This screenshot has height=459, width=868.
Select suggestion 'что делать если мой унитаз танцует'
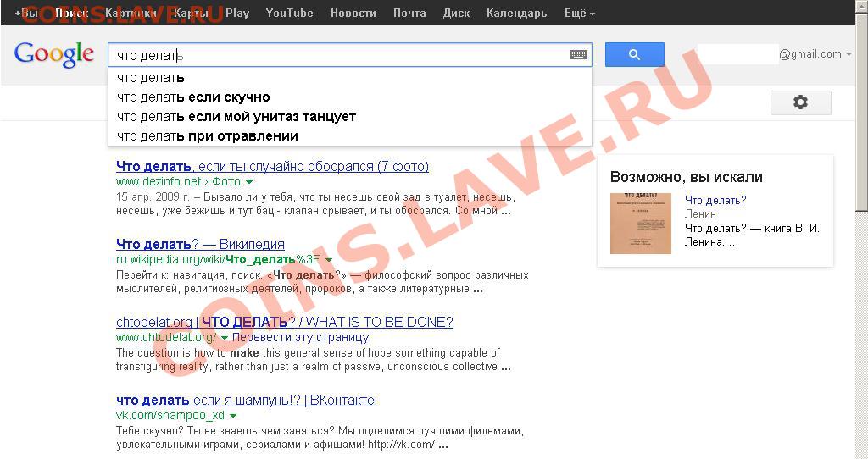click(x=350, y=117)
